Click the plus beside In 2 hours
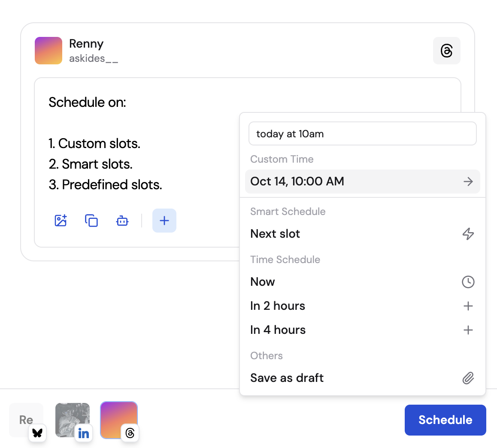Screen dimensions: 497x448 468,306
